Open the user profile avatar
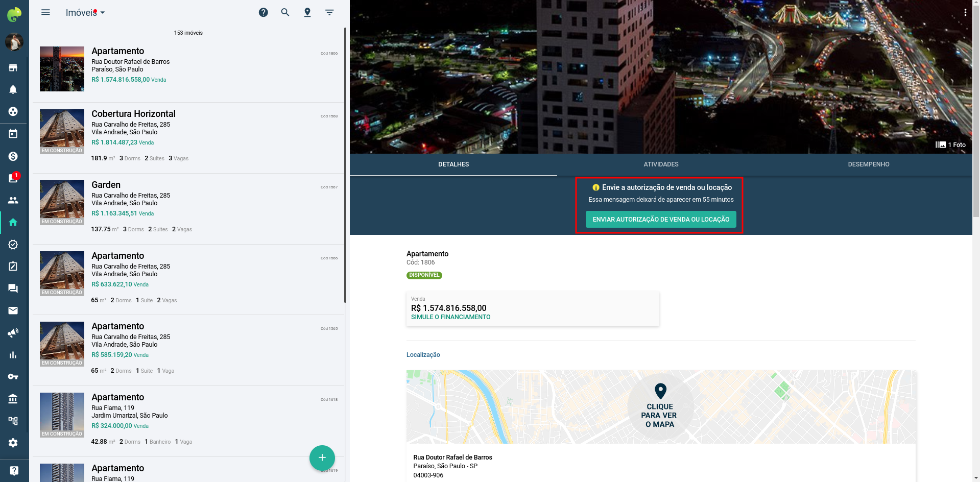The height and width of the screenshot is (482, 980). coord(14,42)
